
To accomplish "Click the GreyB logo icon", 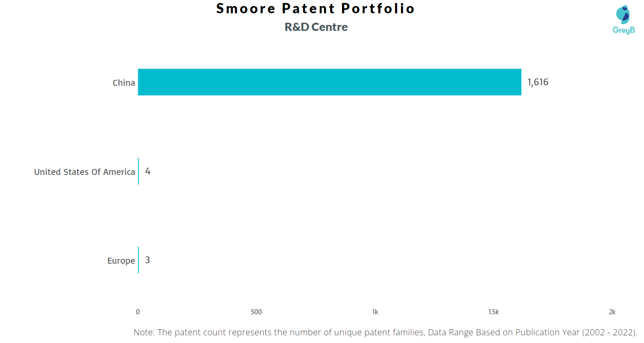I will coord(623,15).
